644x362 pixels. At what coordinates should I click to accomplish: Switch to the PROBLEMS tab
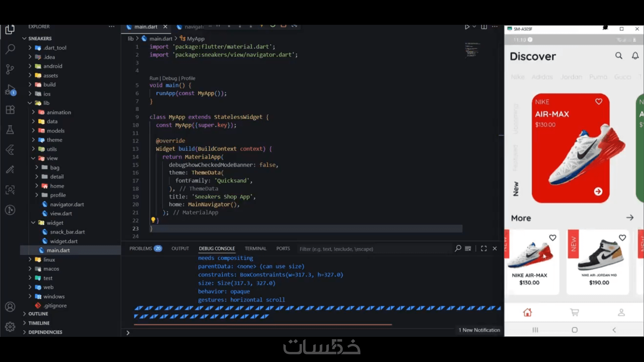pyautogui.click(x=141, y=248)
